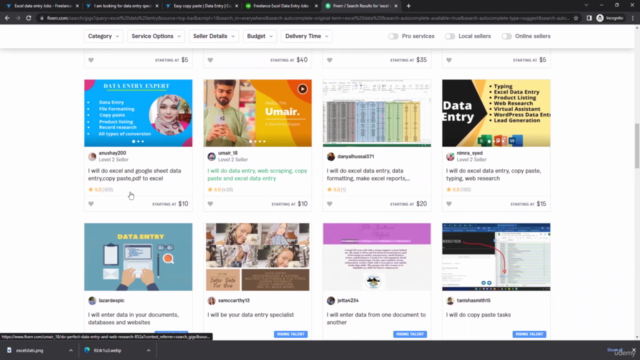Open anushay200 seller avatar
This screenshot has height=360, width=640.
point(92,156)
